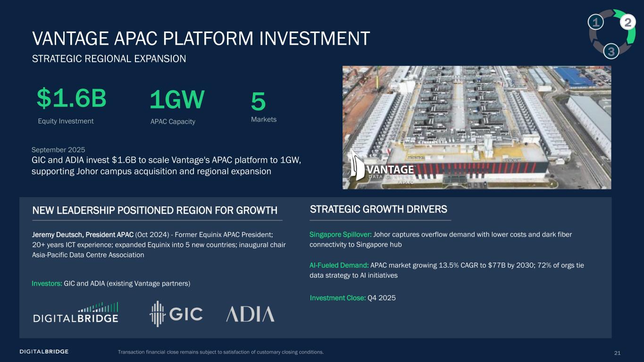Click the subtitle "STRATEGIC REGIONAL EXPANSION"
The image size is (644, 362).
[x=109, y=58]
